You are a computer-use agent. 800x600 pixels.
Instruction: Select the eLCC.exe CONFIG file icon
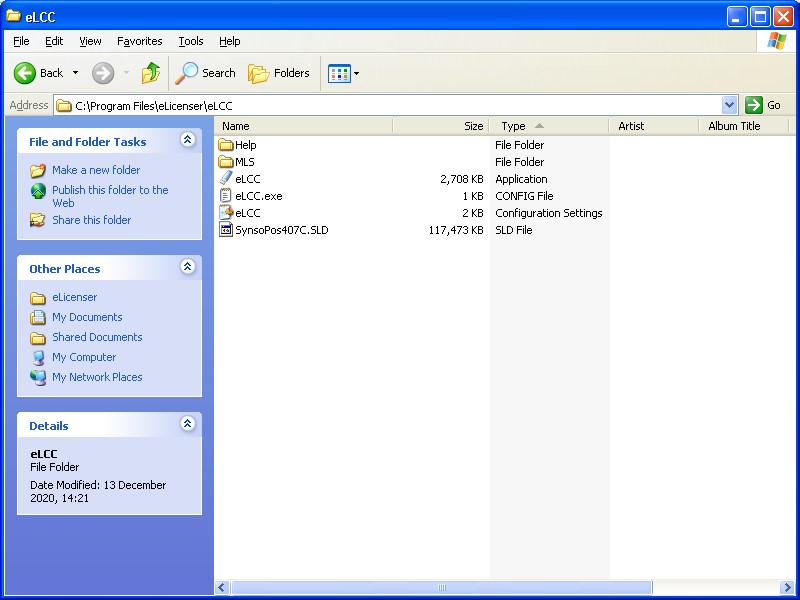pos(226,195)
